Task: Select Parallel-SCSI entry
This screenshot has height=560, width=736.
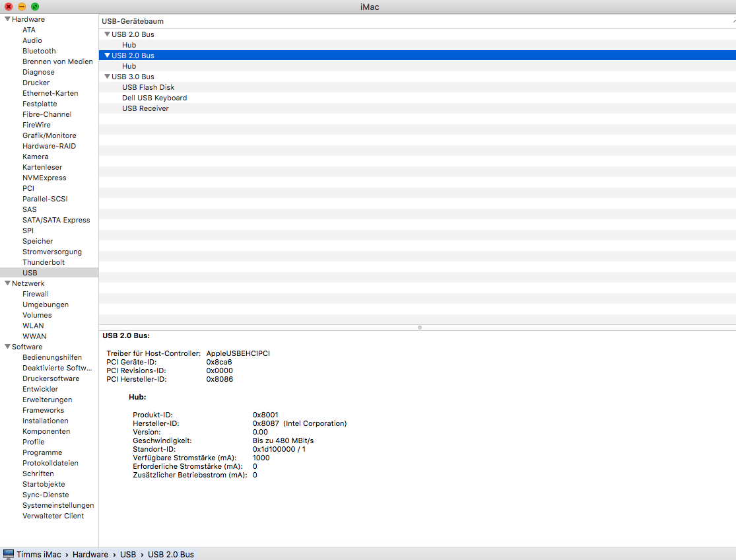Action: pos(45,199)
